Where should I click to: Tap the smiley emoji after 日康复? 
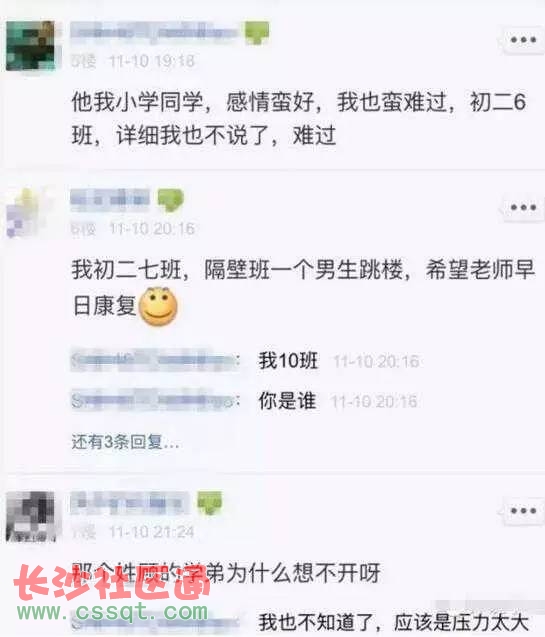pos(158,306)
